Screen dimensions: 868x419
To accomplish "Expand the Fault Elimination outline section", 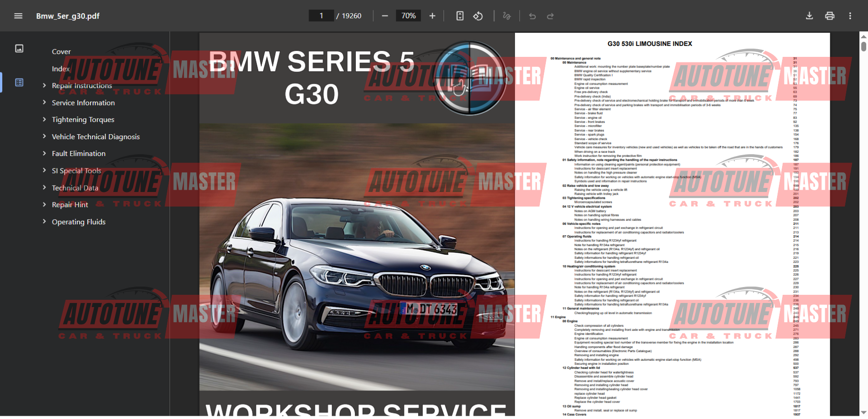I will tap(44, 154).
